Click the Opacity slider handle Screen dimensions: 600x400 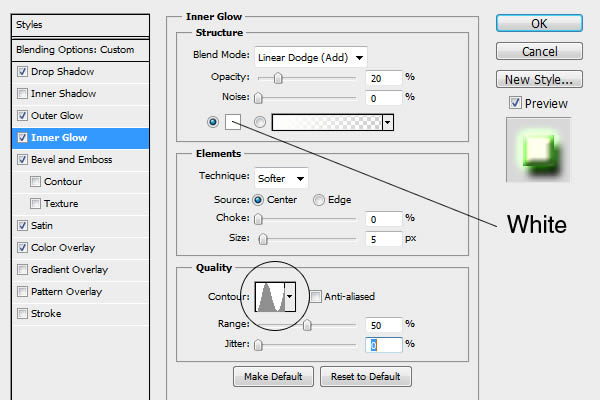pos(278,78)
